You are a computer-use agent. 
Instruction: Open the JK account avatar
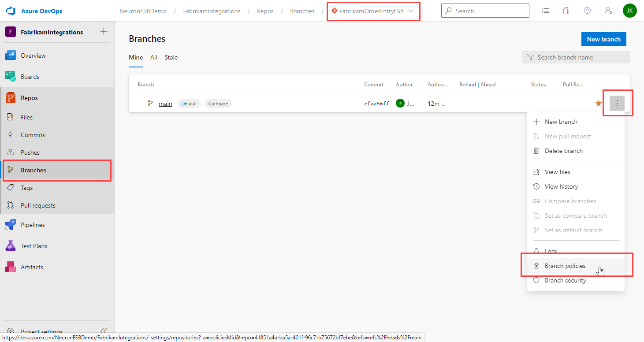pos(629,11)
